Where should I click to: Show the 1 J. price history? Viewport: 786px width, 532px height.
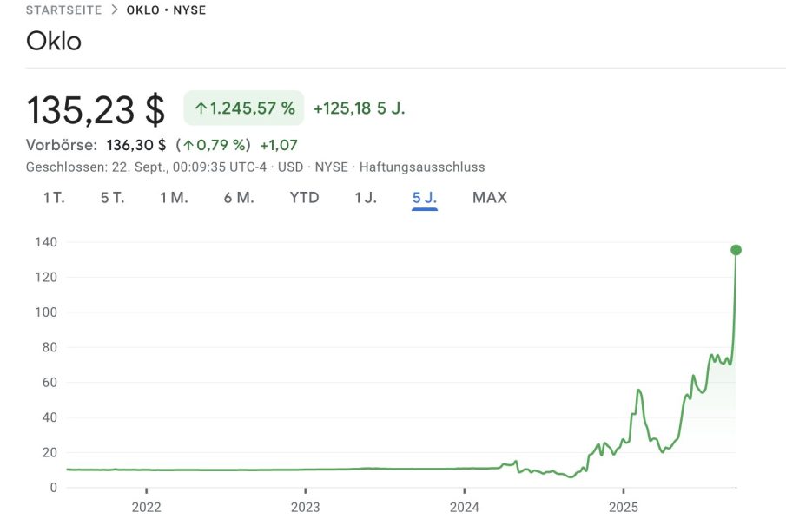click(366, 198)
